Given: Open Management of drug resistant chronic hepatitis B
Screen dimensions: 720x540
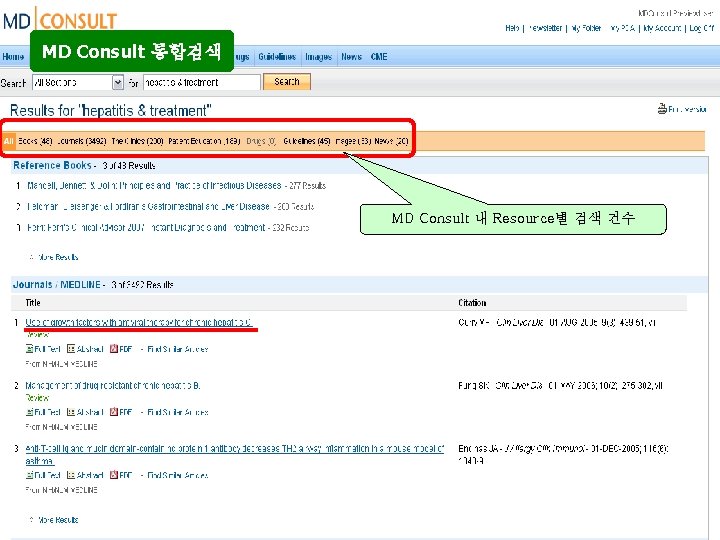Looking at the screenshot, I should (112, 385).
